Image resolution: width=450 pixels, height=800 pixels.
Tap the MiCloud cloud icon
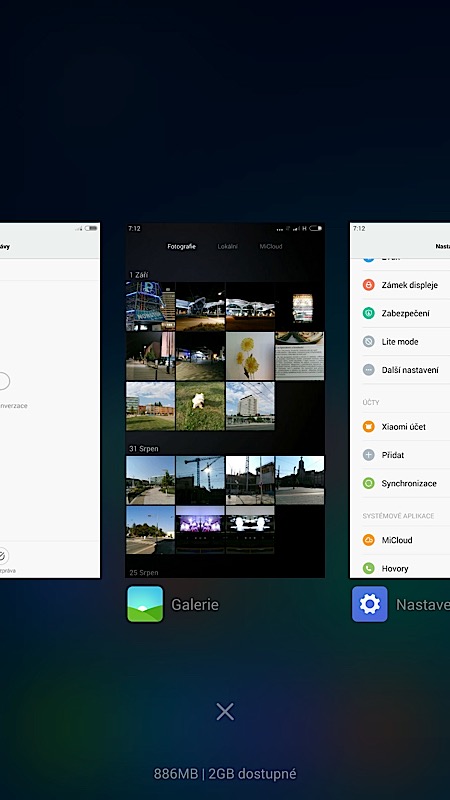pos(368,540)
